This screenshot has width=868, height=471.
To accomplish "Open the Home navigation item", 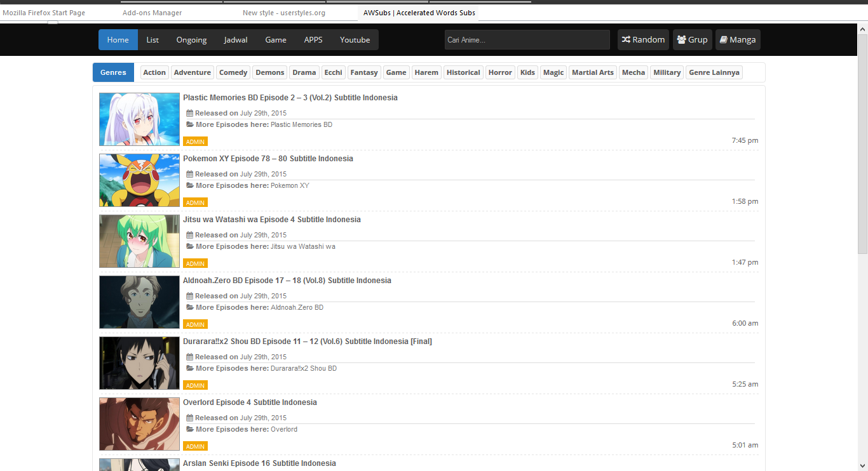I will coord(118,39).
